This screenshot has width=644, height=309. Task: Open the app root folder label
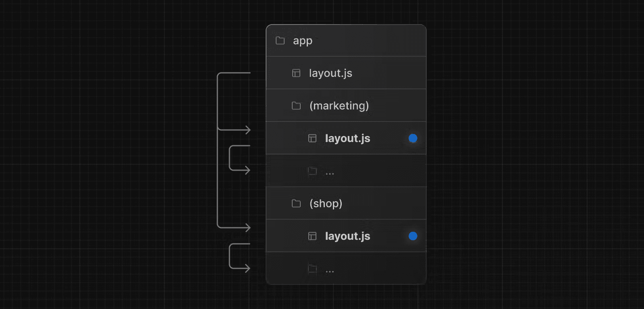pyautogui.click(x=303, y=41)
